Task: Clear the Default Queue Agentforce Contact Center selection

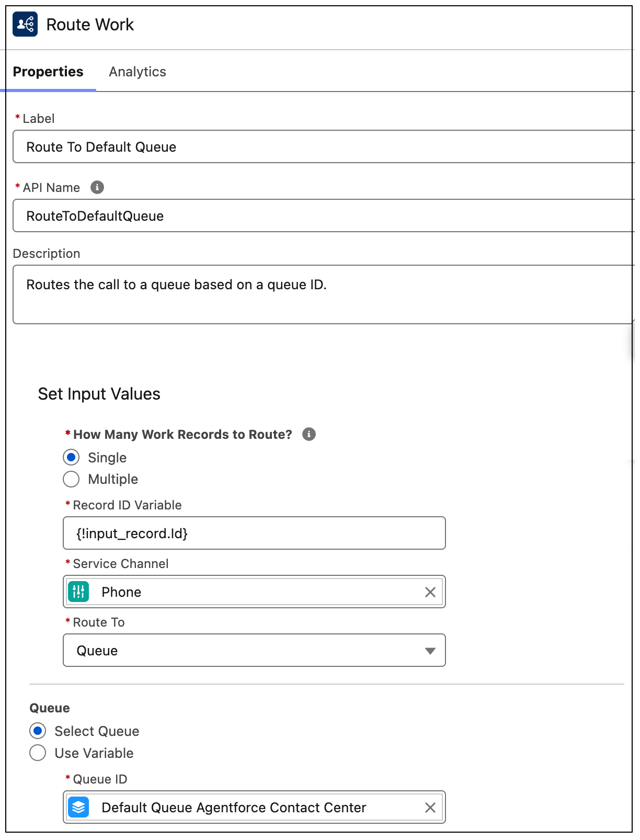Action: pyautogui.click(x=430, y=808)
